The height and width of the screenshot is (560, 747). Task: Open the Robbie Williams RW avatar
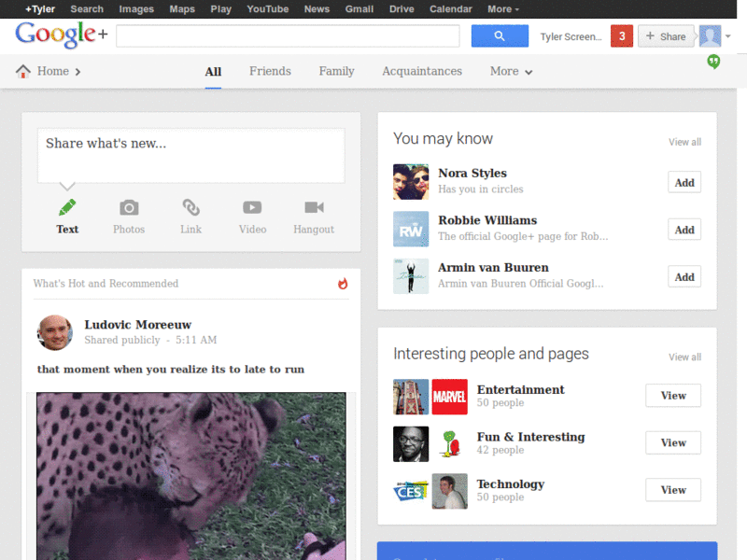tap(411, 229)
